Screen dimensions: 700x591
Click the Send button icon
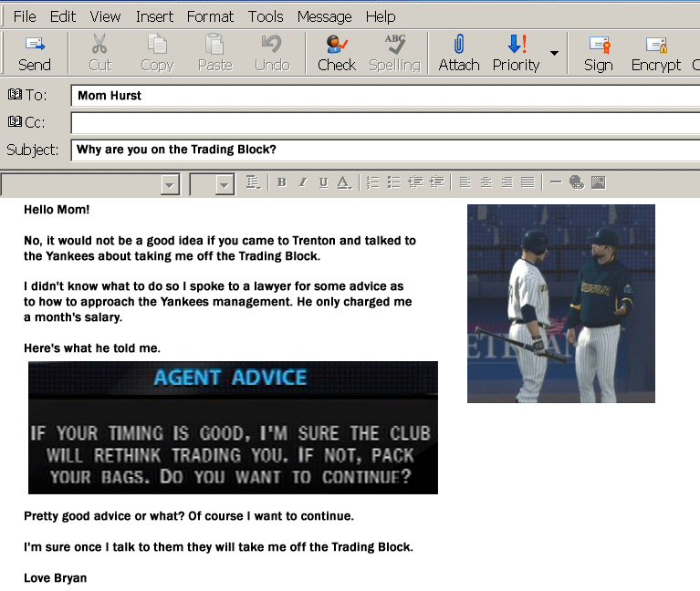[x=35, y=44]
